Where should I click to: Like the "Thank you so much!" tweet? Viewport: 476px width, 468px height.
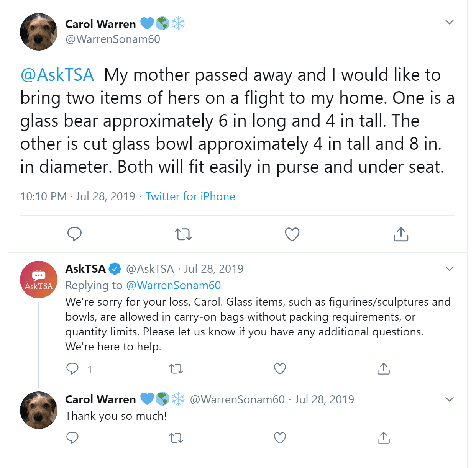click(x=280, y=437)
